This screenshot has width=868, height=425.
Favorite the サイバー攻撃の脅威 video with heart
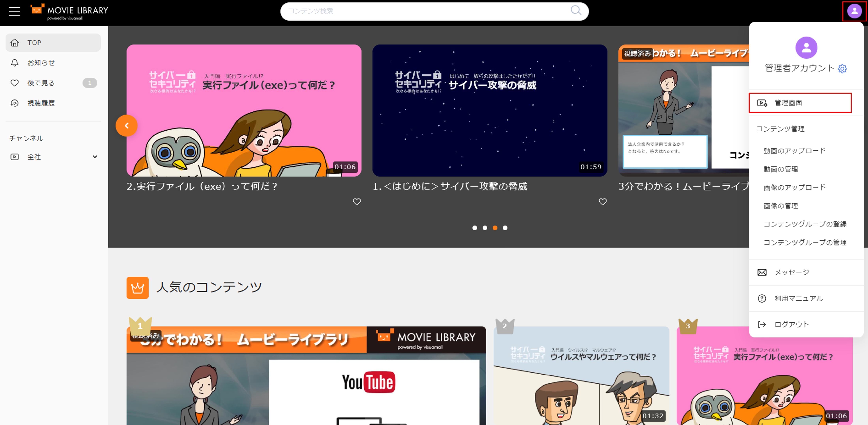[x=602, y=201]
